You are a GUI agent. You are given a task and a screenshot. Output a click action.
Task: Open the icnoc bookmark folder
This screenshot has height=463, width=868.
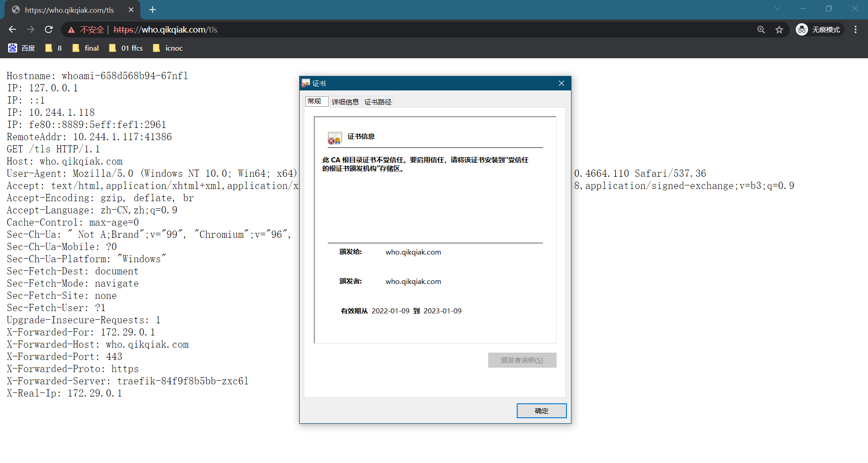coord(168,48)
